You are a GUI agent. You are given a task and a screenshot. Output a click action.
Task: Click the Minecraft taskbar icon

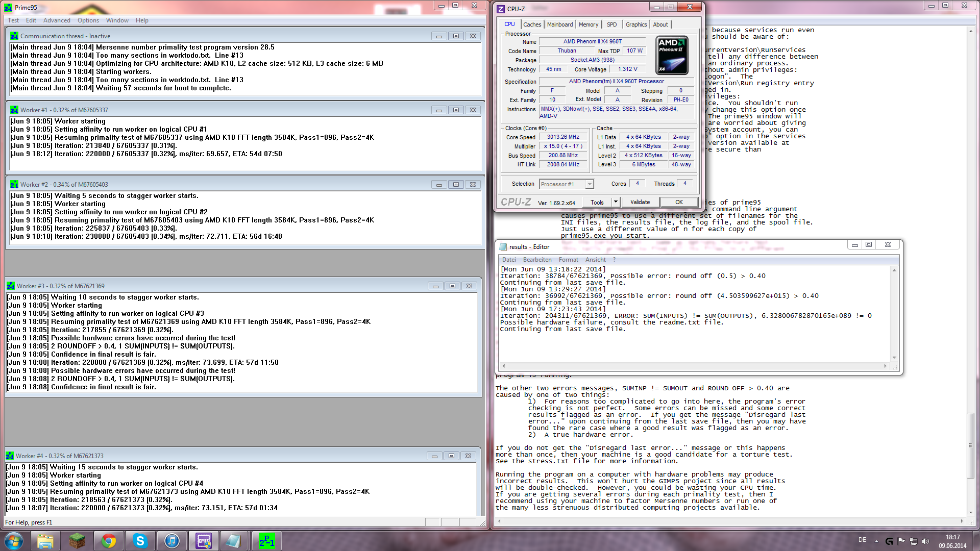pos(77,541)
